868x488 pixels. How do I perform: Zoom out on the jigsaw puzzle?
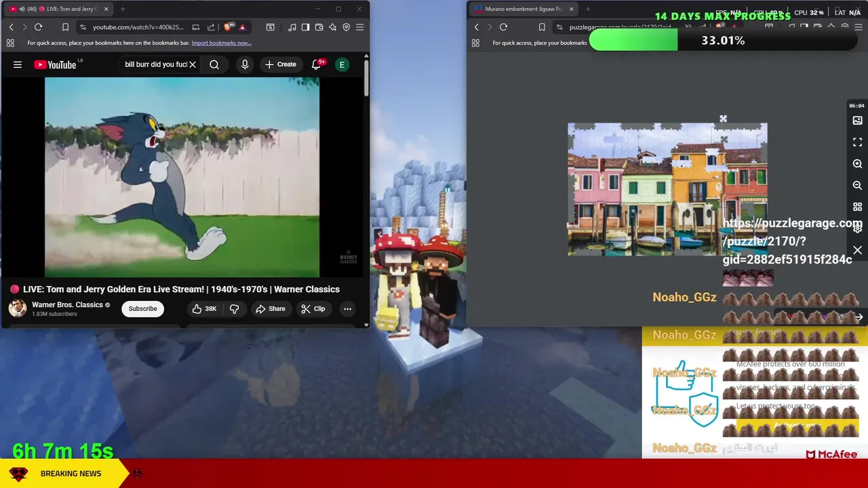click(857, 186)
